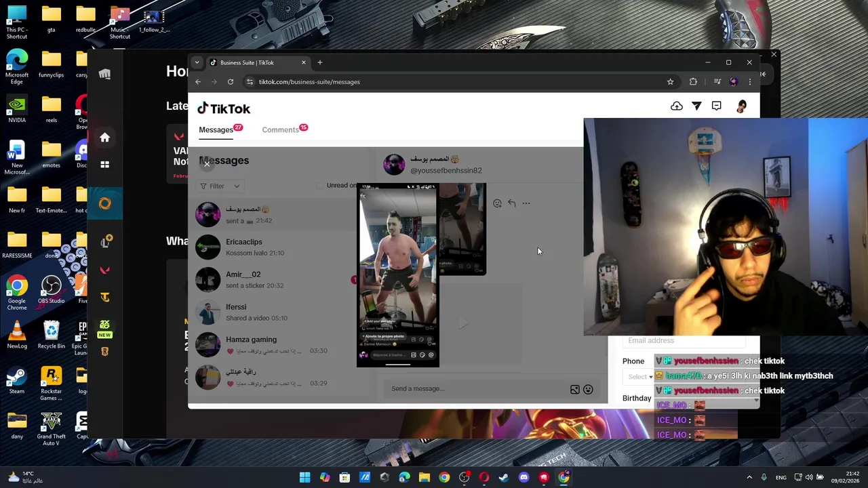The width and height of the screenshot is (868, 488).
Task: Open the Google Chrome desktop shortcut
Action: point(17,292)
